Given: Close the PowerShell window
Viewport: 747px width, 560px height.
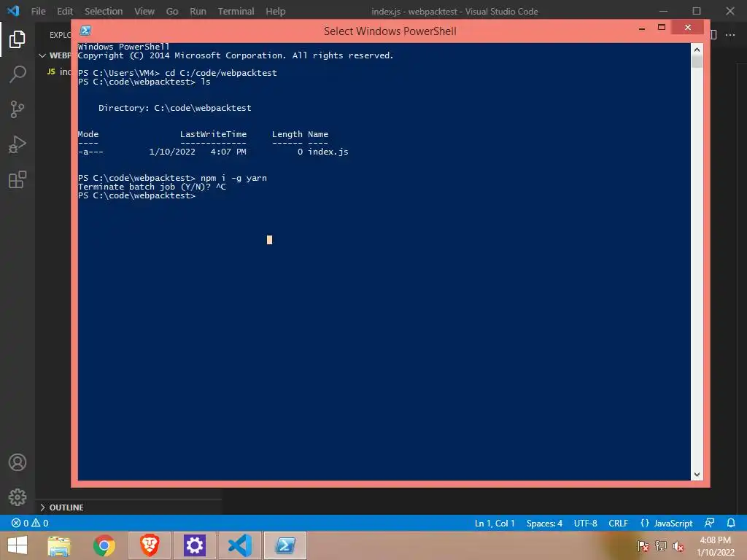Looking at the screenshot, I should click(x=687, y=28).
